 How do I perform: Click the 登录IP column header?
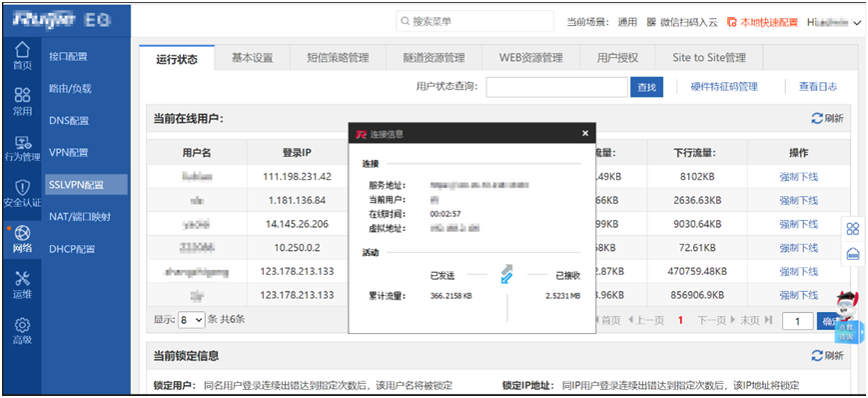298,152
